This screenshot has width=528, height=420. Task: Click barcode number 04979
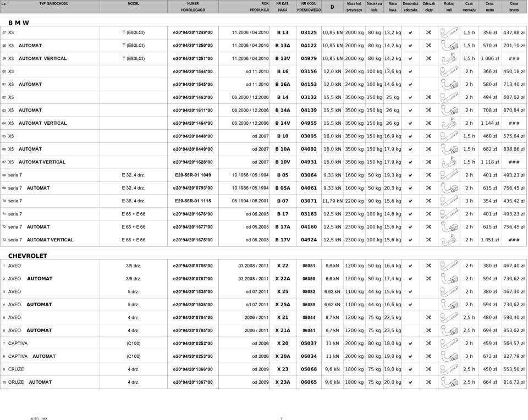[x=309, y=59]
